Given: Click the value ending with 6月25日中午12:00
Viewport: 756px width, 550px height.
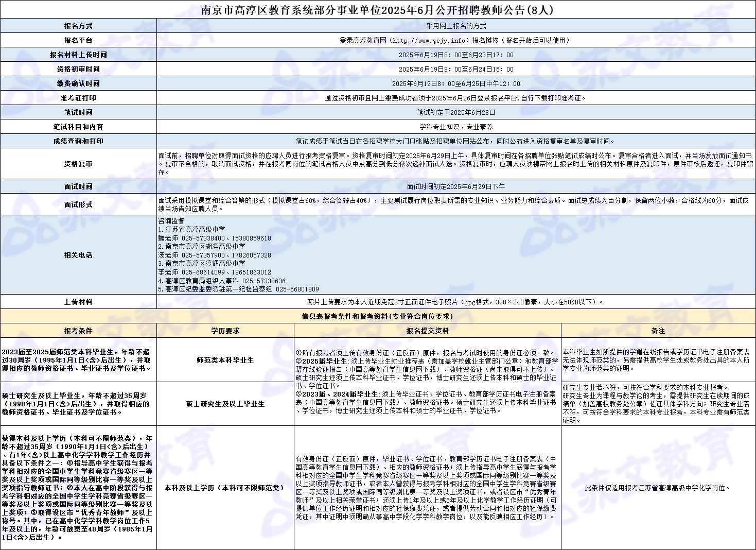Looking at the screenshot, I should [x=456, y=83].
